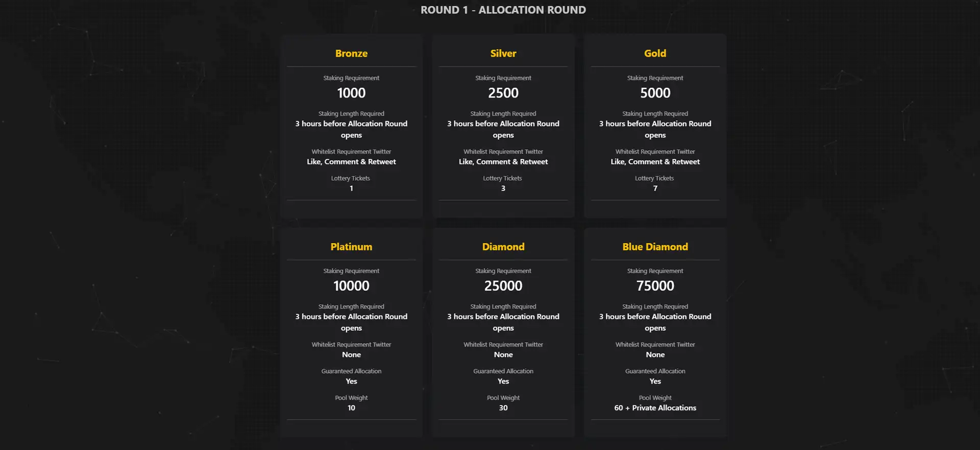
Task: Click the Gold tier title
Action: [655, 54]
